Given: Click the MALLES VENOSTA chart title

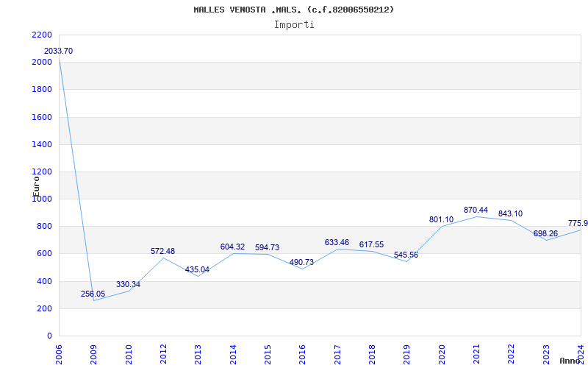Looking at the screenshot, I should click(294, 10).
